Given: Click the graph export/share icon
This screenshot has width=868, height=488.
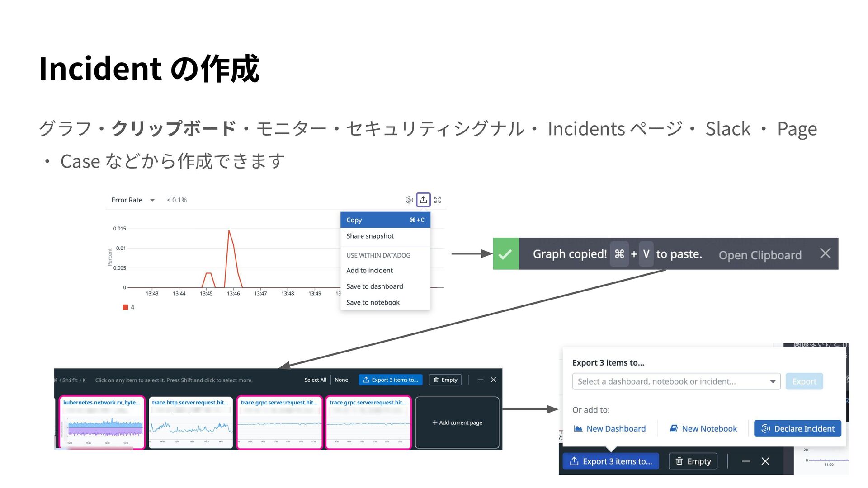Looking at the screenshot, I should point(423,200).
